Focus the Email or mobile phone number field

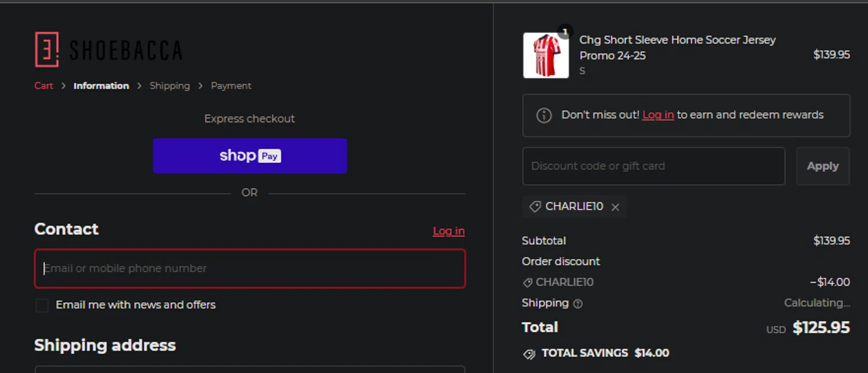[250, 268]
